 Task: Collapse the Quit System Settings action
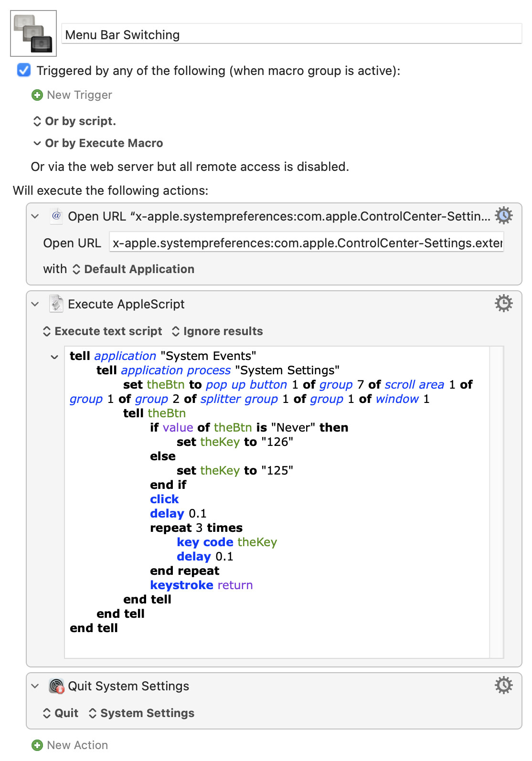35,686
